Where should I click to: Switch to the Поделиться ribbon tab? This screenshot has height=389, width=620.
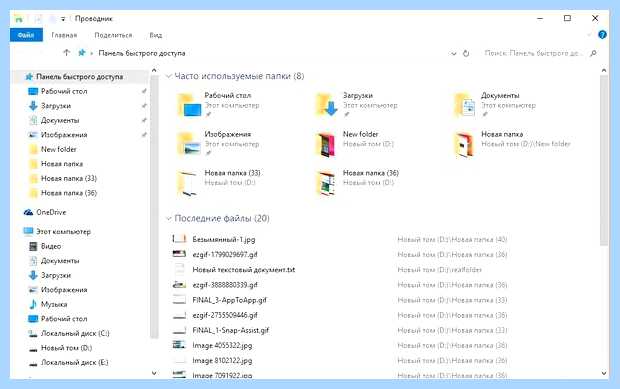pyautogui.click(x=113, y=35)
